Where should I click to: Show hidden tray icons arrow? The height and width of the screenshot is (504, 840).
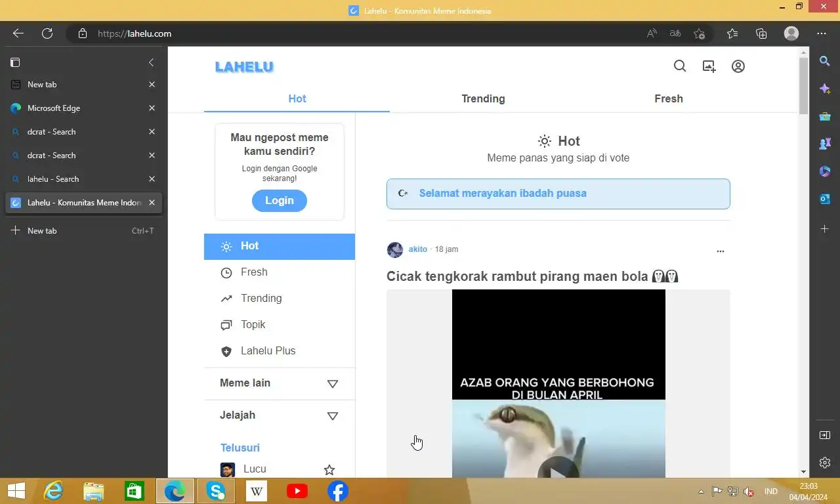click(701, 492)
